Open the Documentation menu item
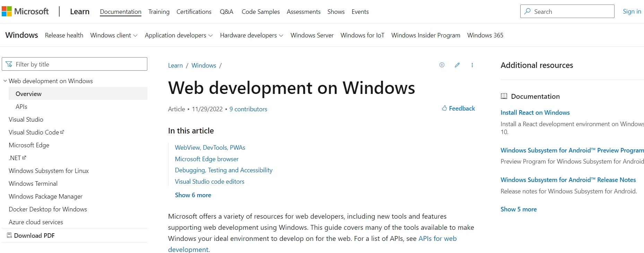644x253 pixels. [x=121, y=11]
